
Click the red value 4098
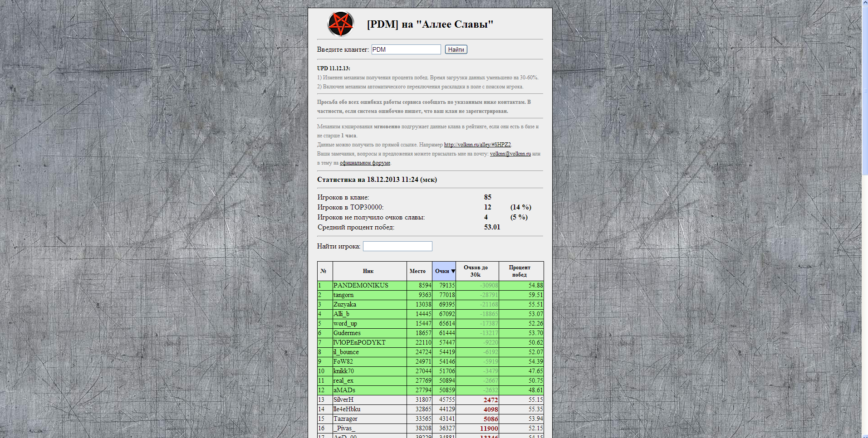pos(490,409)
